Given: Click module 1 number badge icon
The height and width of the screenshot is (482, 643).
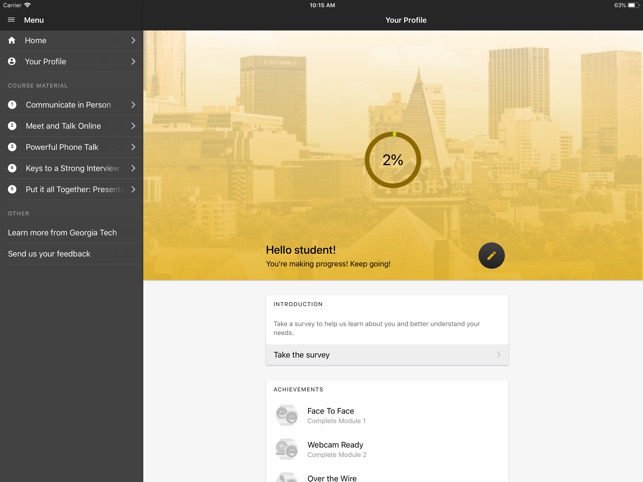Looking at the screenshot, I should (12, 105).
